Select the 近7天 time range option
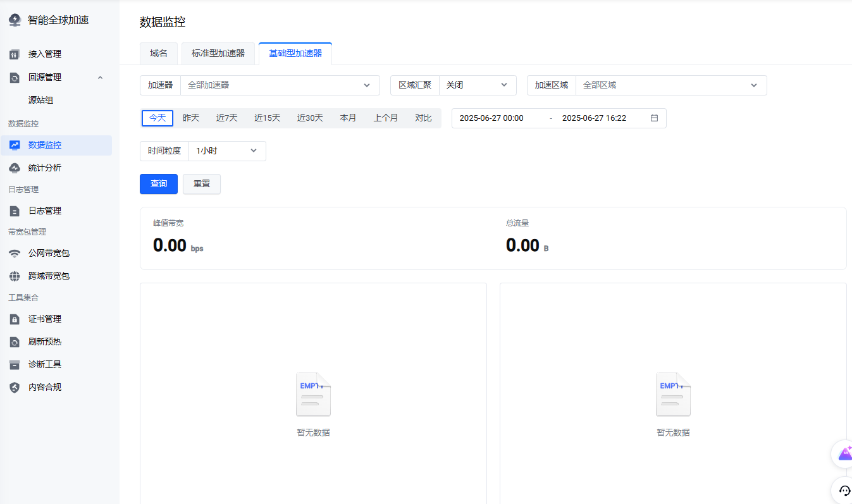This screenshot has height=504, width=852. pos(227,118)
